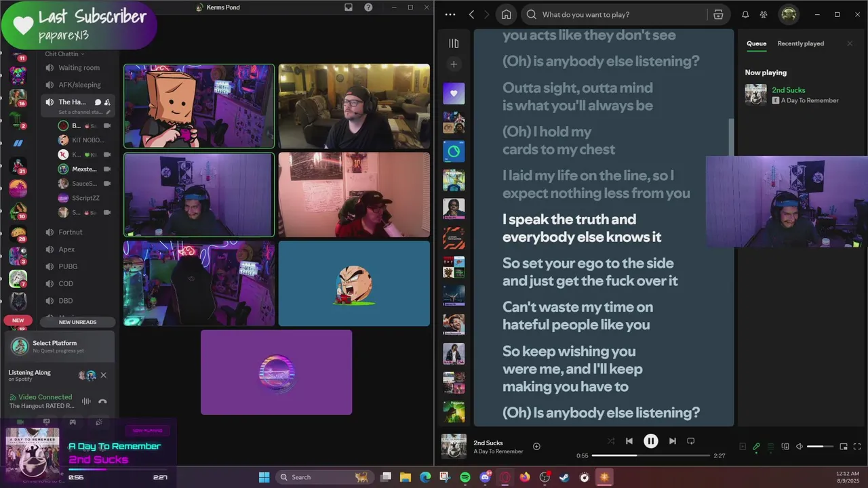The width and height of the screenshot is (868, 488).
Task: Open Spotify three-dots main menu
Action: pos(450,14)
